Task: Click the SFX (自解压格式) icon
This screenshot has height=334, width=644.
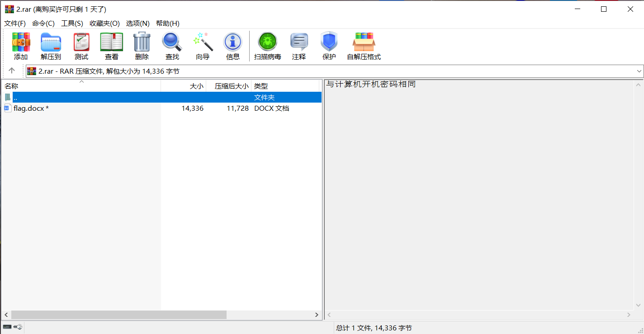Action: click(364, 42)
